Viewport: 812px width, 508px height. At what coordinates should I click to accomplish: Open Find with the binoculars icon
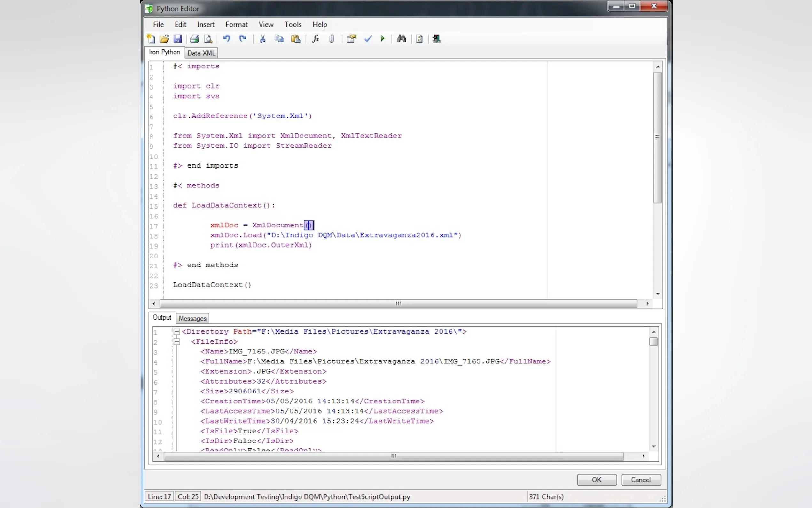pyautogui.click(x=402, y=39)
